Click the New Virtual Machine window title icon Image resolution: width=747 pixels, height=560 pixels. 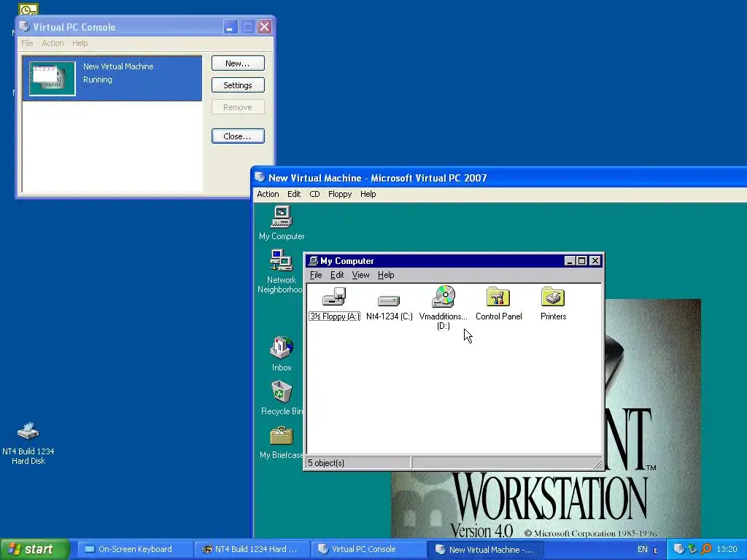pos(260,178)
